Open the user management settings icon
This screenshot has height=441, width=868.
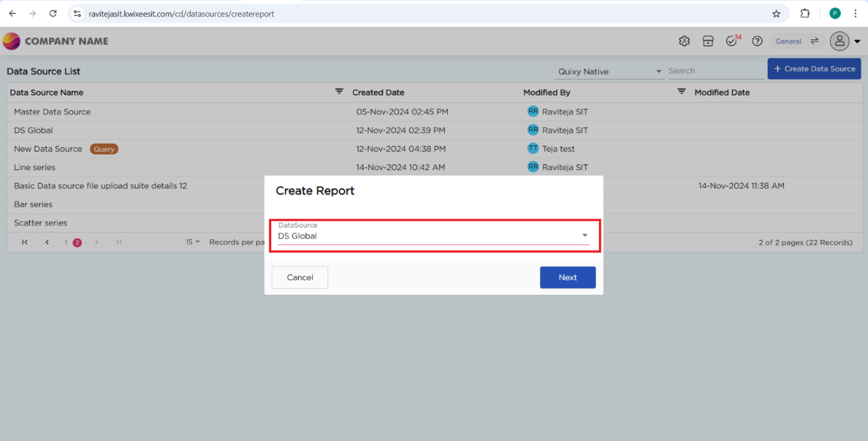[684, 41]
